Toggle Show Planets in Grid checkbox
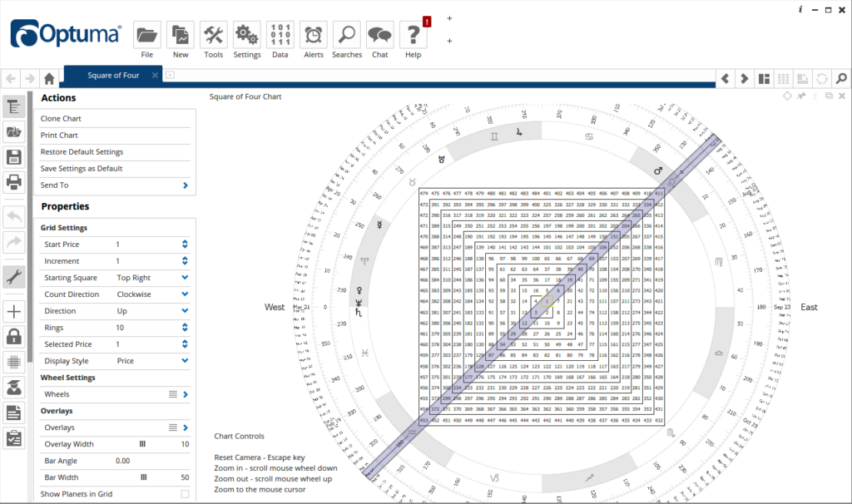Screen dimensions: 852x504 pyautogui.click(x=185, y=494)
